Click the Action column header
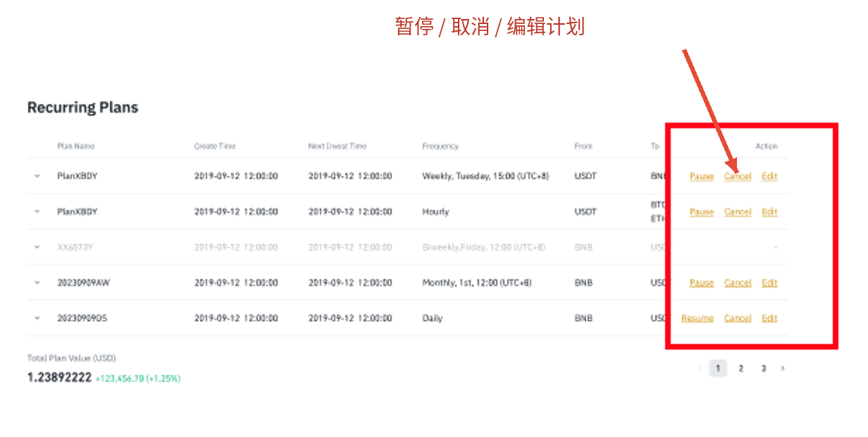Screen dimensions: 868x437 click(x=767, y=146)
